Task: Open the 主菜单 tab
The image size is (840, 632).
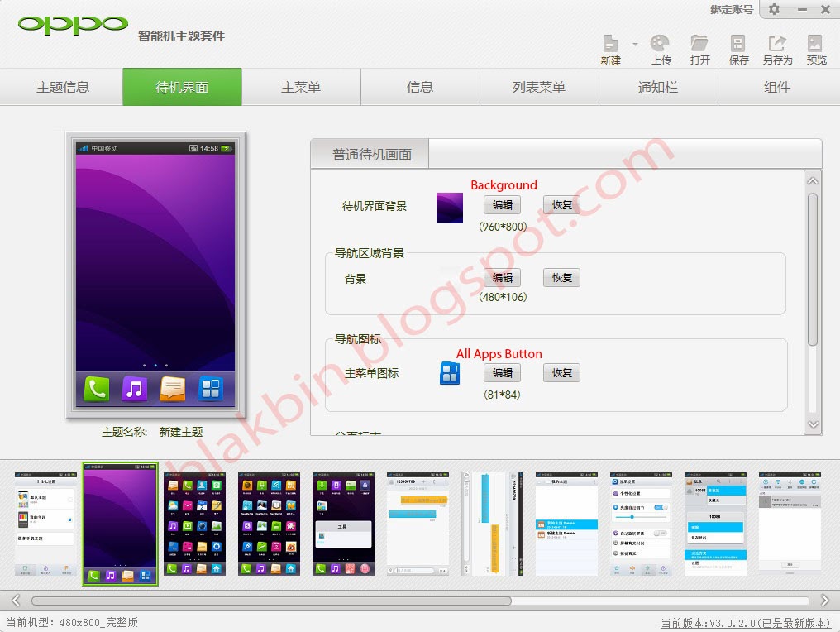Action: tap(301, 87)
